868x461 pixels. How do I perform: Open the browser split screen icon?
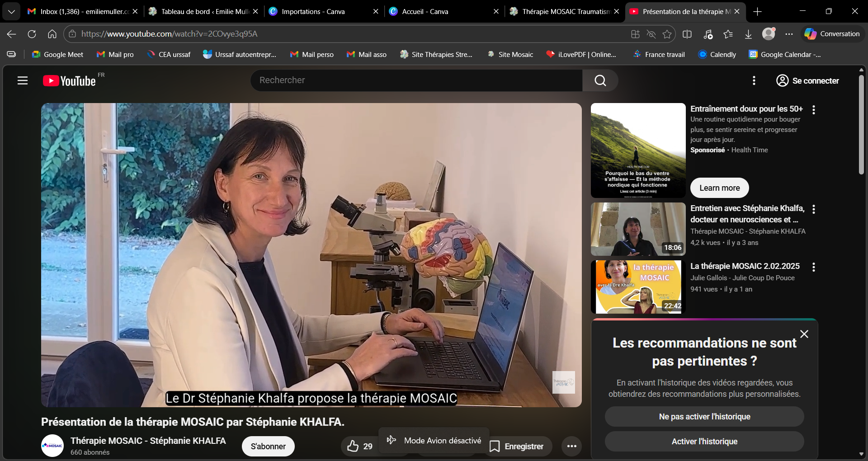pyautogui.click(x=687, y=34)
